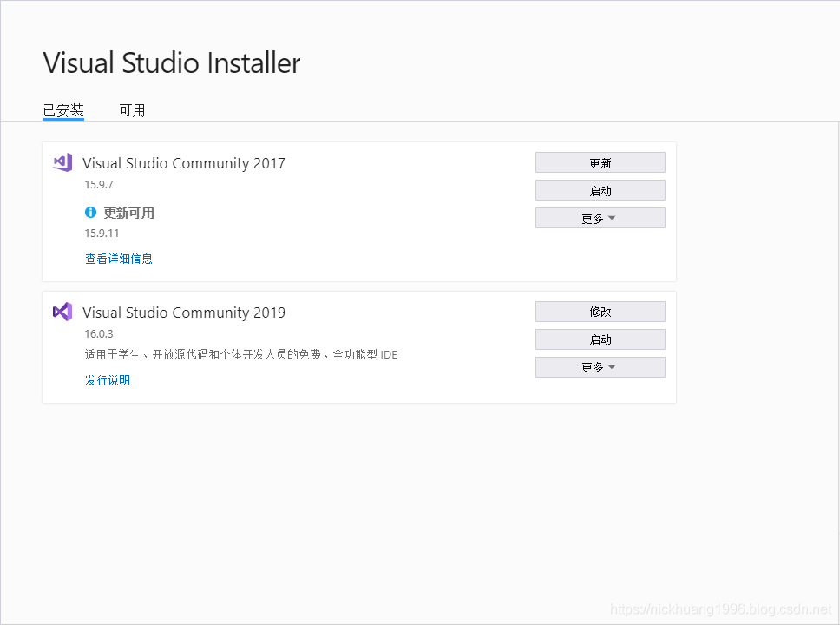Click the Visual Studio Community 2019 logo icon
This screenshot has width=840, height=625.
pyautogui.click(x=62, y=312)
